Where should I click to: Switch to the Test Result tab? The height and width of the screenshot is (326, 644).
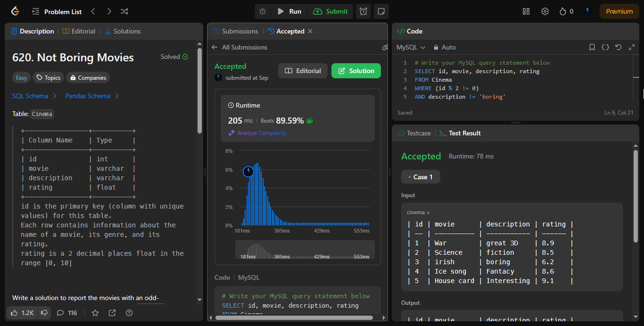coord(460,133)
